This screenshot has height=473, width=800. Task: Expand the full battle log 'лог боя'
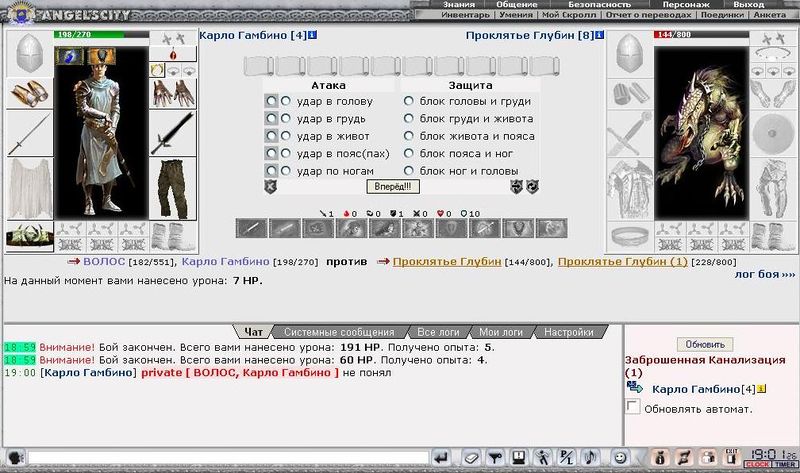(765, 272)
